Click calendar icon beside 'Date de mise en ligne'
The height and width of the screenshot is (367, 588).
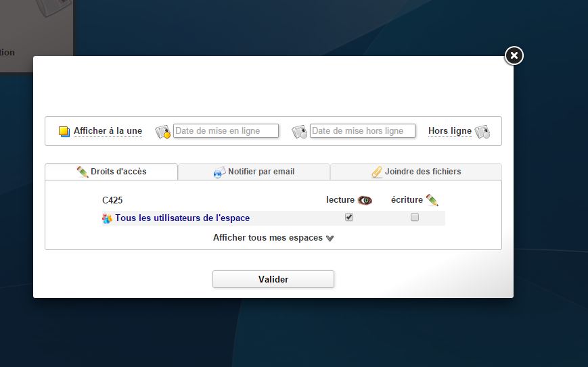(162, 131)
